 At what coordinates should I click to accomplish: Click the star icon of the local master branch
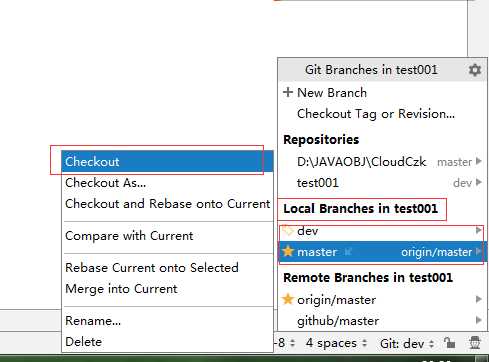(x=288, y=251)
